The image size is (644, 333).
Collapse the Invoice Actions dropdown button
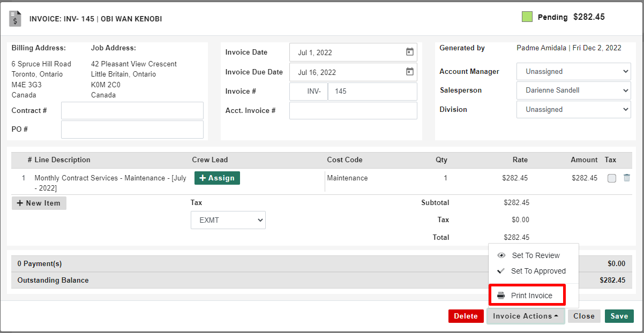tap(526, 316)
